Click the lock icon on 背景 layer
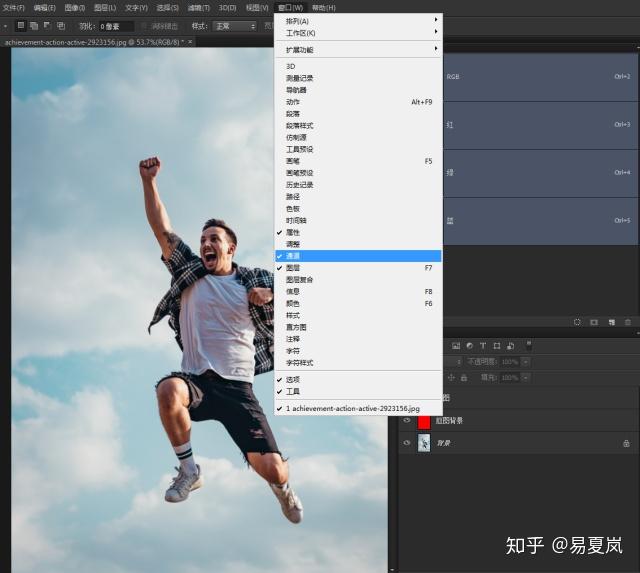Image resolution: width=640 pixels, height=573 pixels. tap(626, 443)
